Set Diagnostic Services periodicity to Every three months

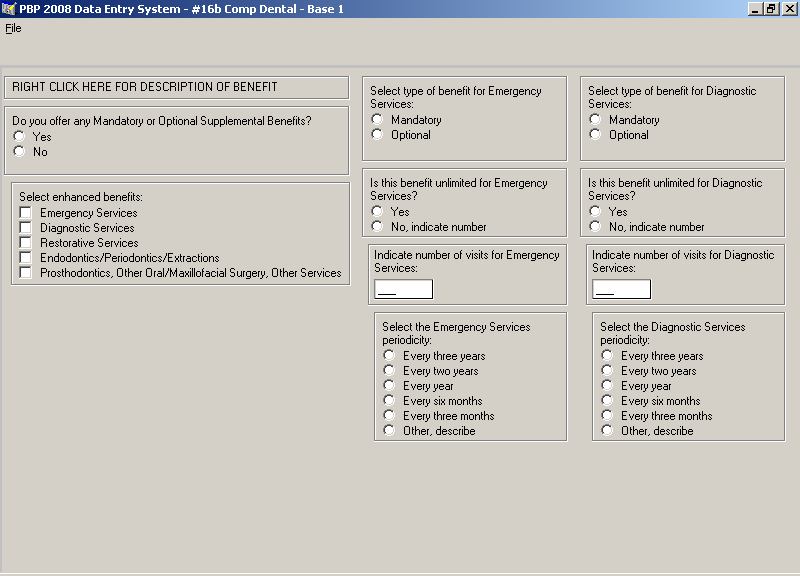[x=607, y=415]
